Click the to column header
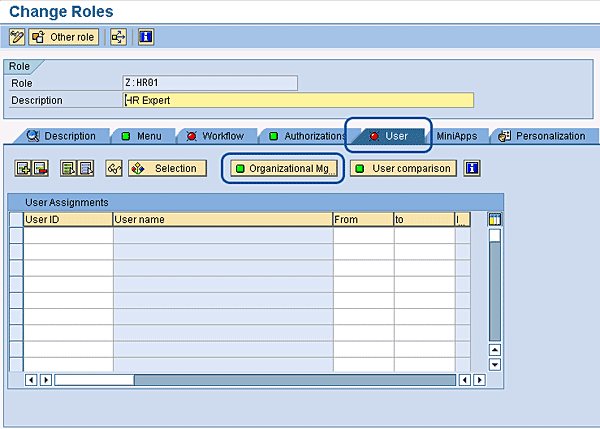The image size is (600, 429). [424, 219]
